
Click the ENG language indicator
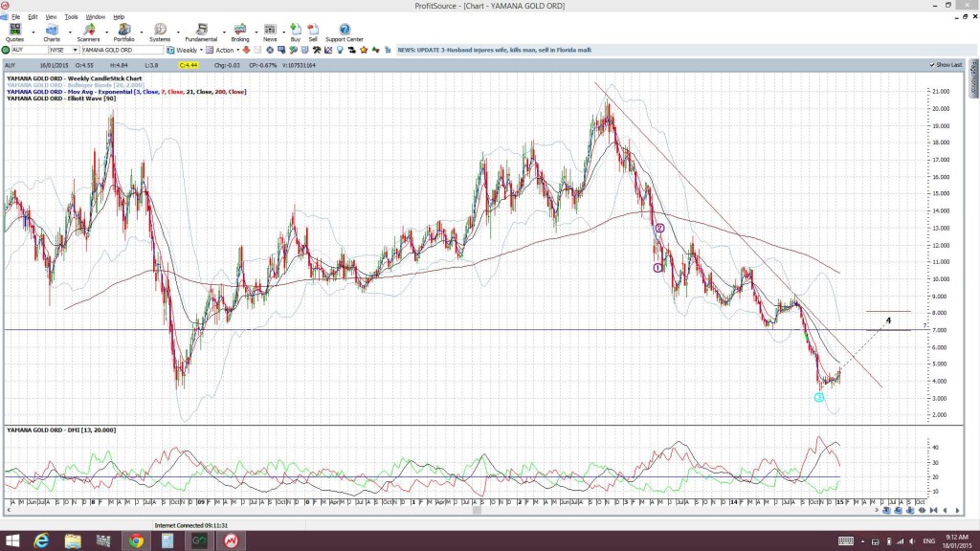[x=928, y=541]
